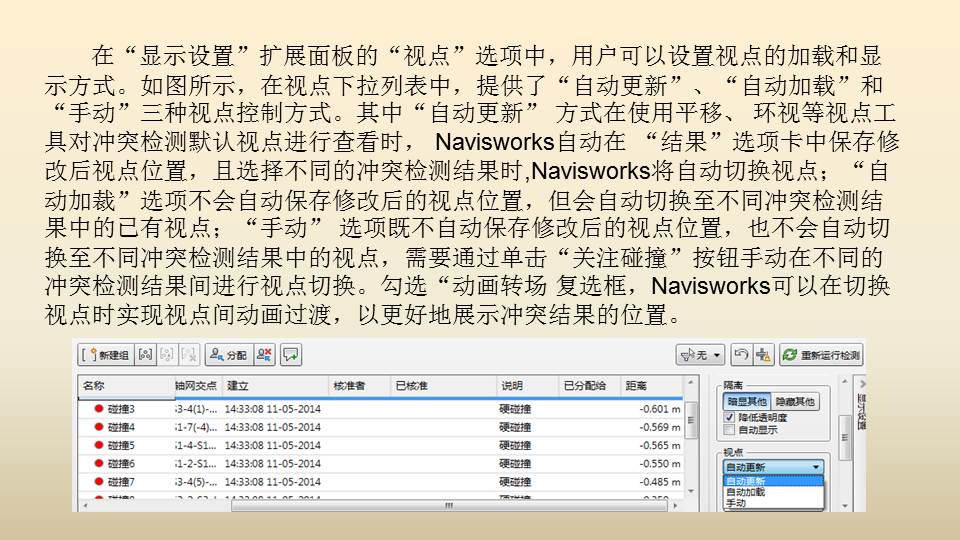Click the distance value -0.565 m
960x540 pixels.
(660, 446)
